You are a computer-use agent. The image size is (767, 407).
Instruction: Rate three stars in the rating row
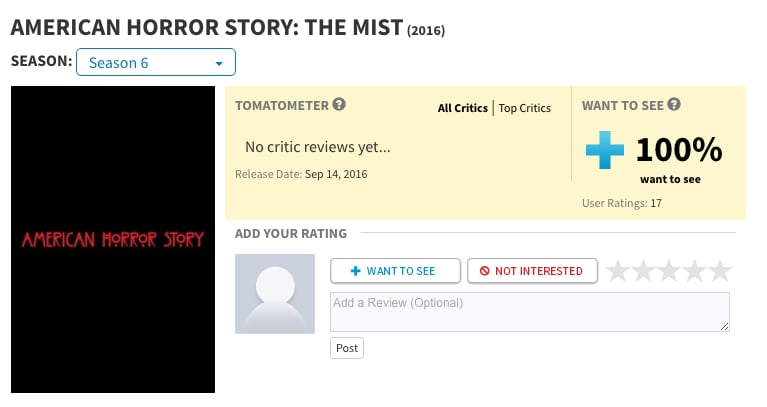669,271
